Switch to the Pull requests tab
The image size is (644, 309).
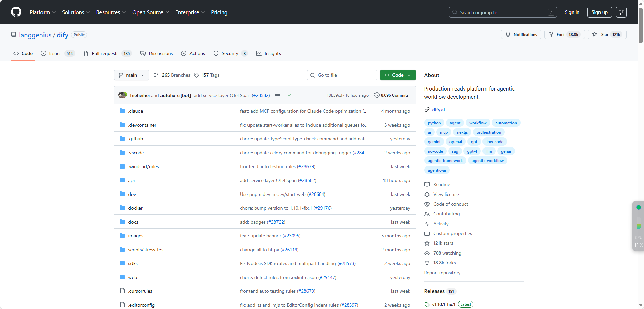(107, 53)
